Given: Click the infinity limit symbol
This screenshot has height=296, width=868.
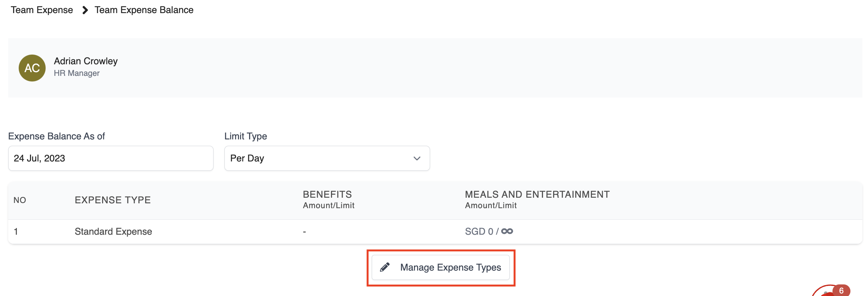Looking at the screenshot, I should click(507, 231).
